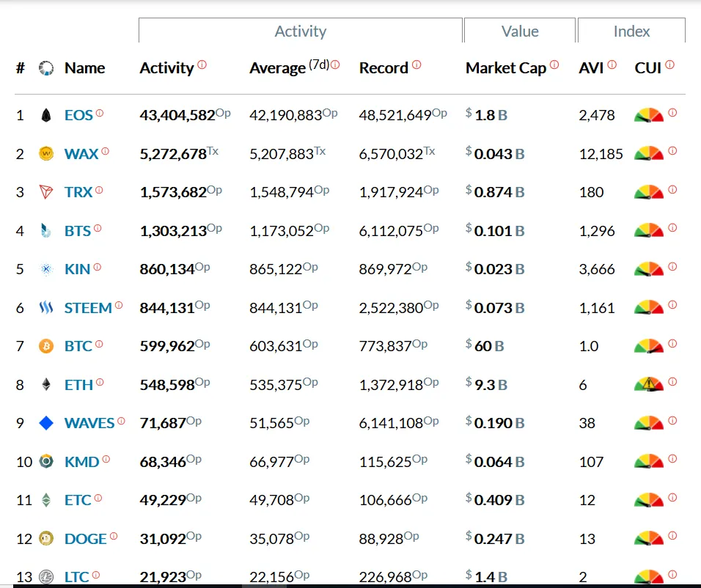Click the info icon beside STEEM name
Viewport: 701px width, 588px height.
tap(119, 306)
